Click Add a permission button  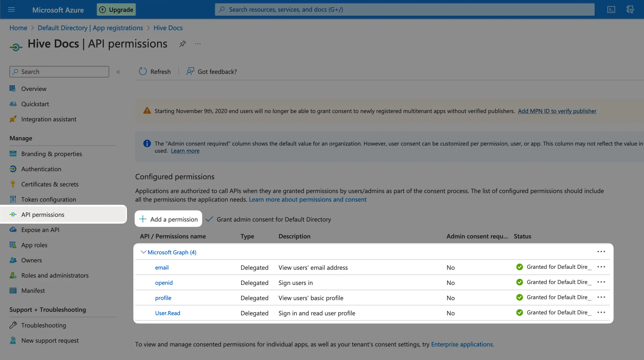tap(168, 219)
